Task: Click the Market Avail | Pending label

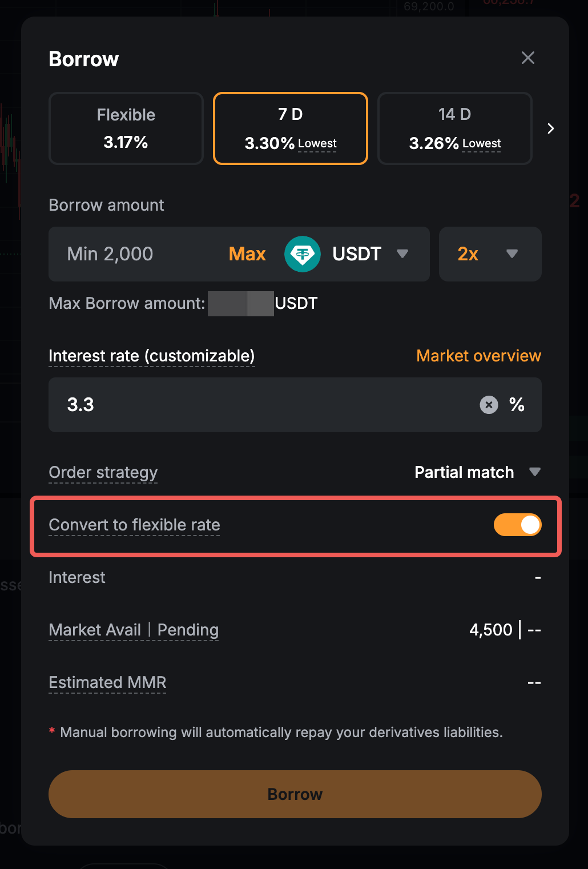Action: pos(134,630)
